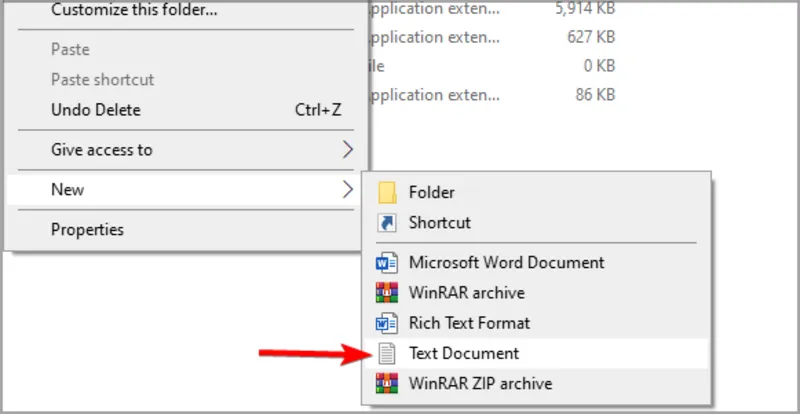The image size is (800, 414).
Task: Click the Text Document page icon
Action: tap(387, 353)
